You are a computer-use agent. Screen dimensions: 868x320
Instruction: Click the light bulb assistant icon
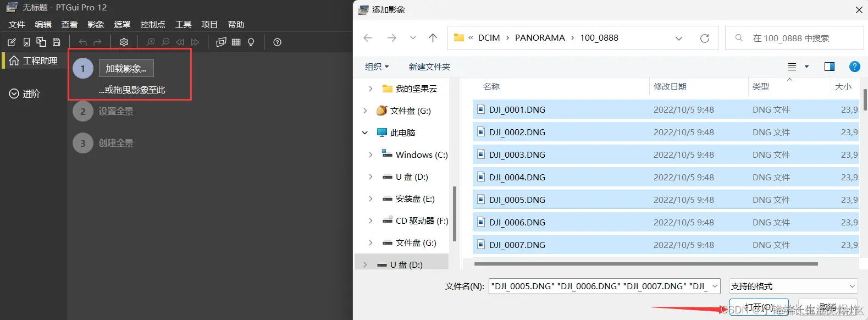pyautogui.click(x=251, y=42)
